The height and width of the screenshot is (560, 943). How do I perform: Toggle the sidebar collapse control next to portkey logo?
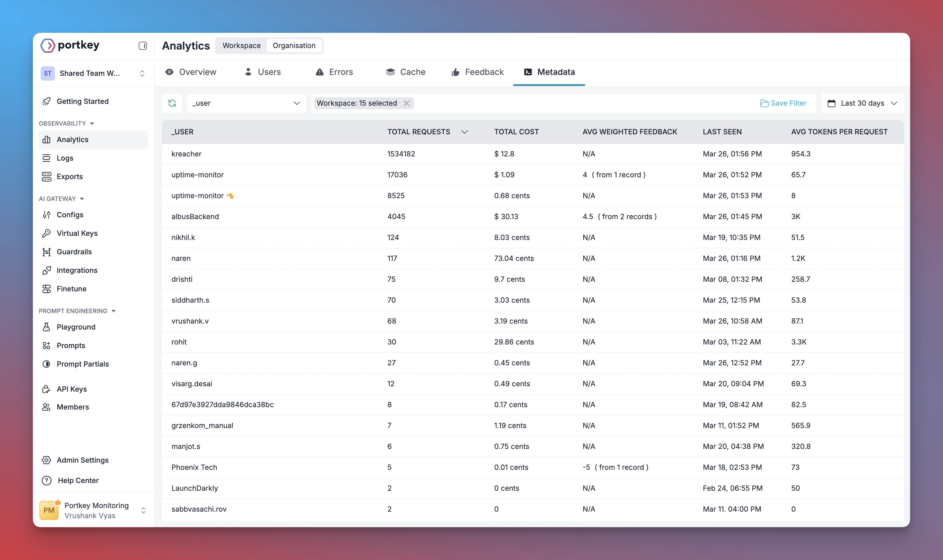[143, 45]
